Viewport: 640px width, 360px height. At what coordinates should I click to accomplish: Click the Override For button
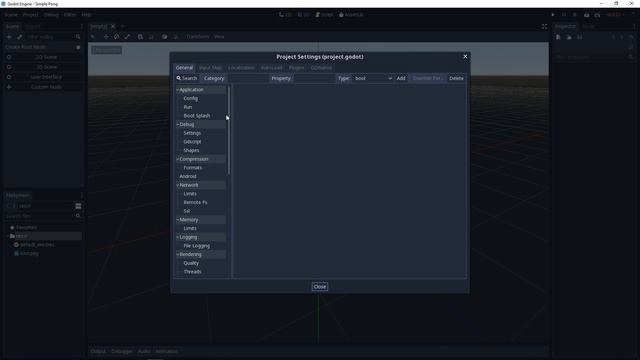pos(427,78)
